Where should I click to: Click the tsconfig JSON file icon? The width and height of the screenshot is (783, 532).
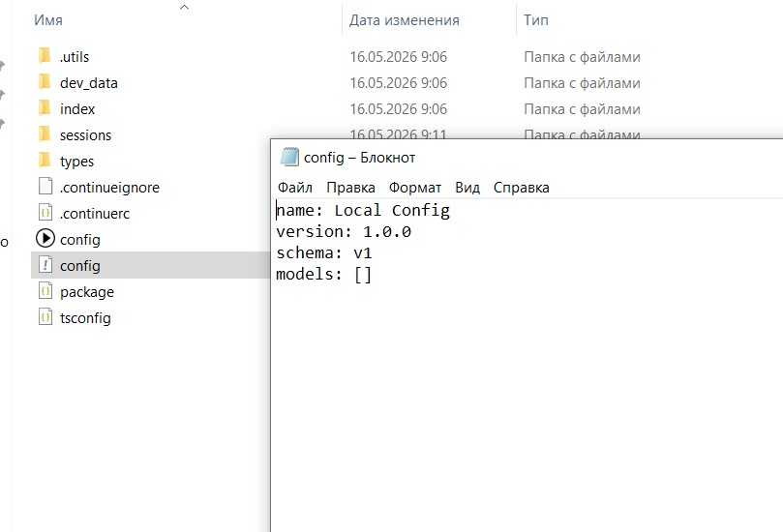click(x=45, y=317)
